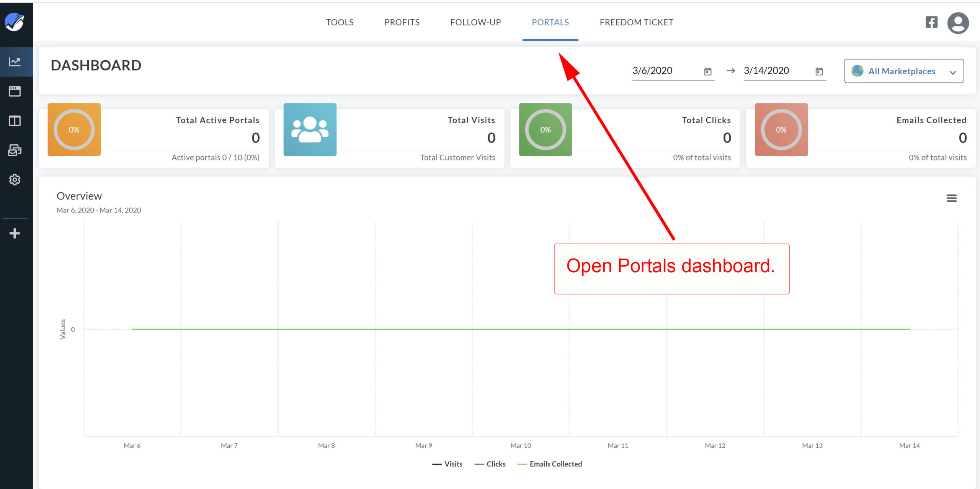Open the email campaigns sidebar icon
This screenshot has height=489, width=980.
coord(15,150)
